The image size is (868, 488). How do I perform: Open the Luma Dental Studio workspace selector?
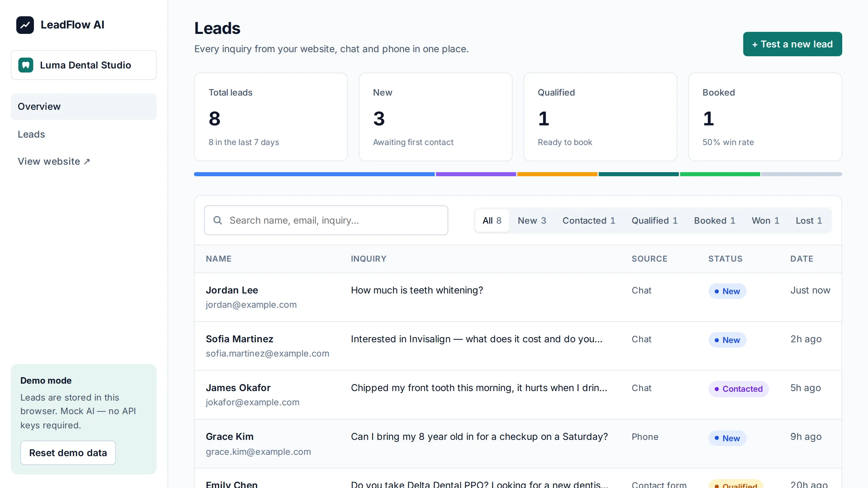[84, 65]
